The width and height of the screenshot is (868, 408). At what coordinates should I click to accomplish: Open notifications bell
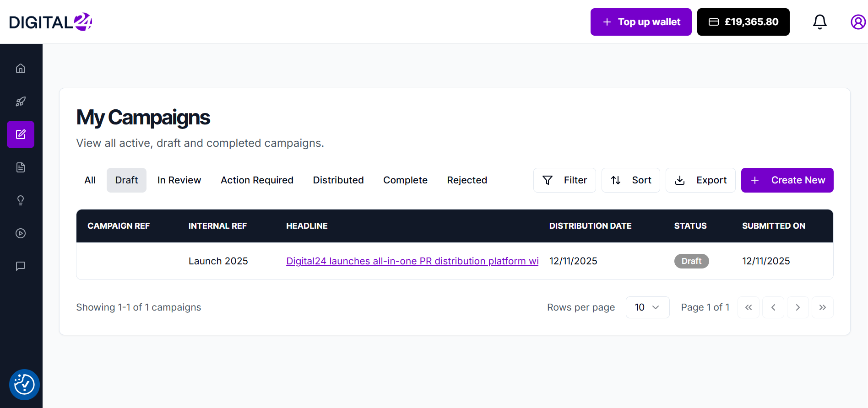[x=820, y=22]
